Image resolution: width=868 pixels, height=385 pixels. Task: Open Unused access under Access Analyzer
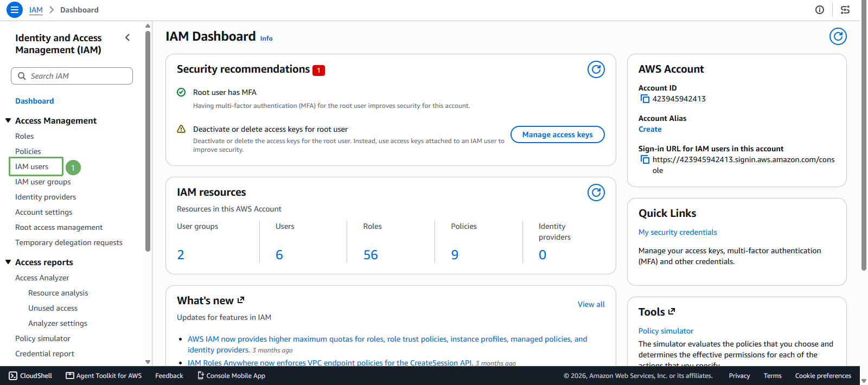53,308
